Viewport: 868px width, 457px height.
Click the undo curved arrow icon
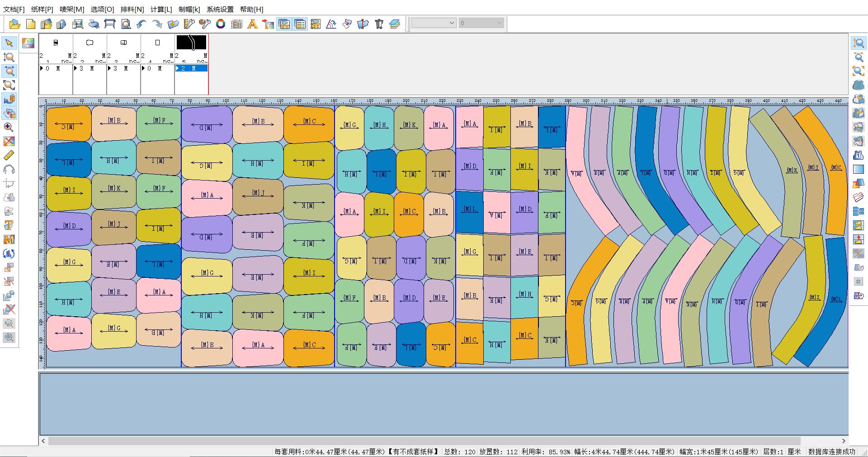point(142,24)
